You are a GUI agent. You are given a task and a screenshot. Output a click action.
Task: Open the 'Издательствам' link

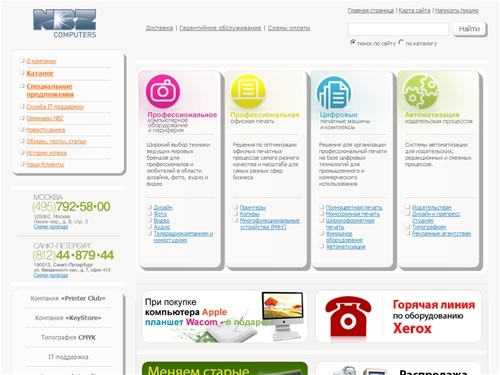point(432,207)
